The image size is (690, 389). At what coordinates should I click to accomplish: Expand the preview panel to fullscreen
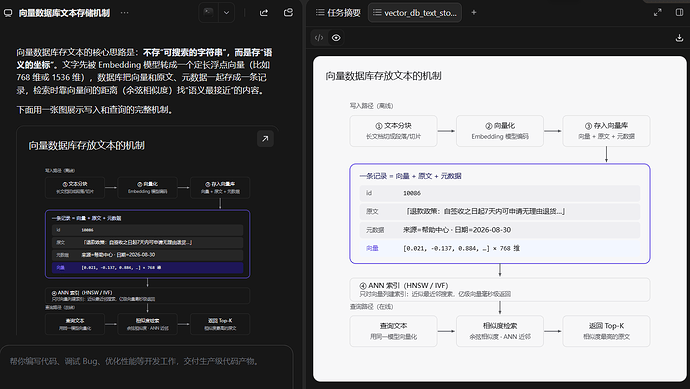(x=657, y=12)
